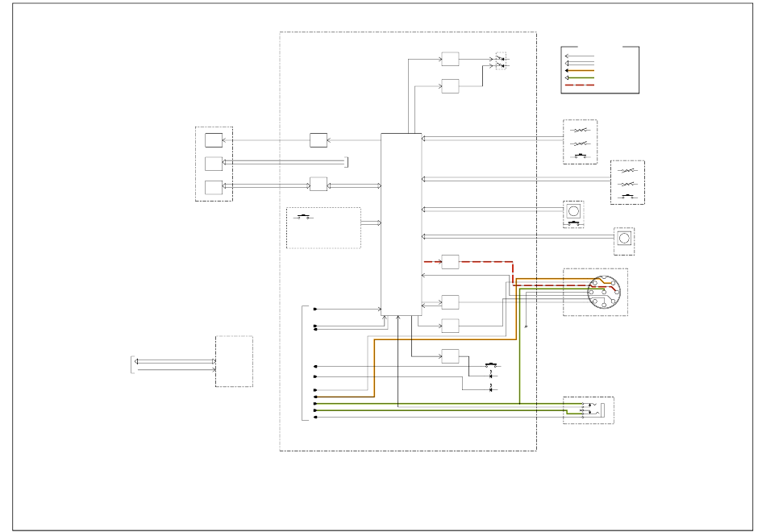
Task: Select the audio jack socket symbol at bottom right
Action: (593, 411)
